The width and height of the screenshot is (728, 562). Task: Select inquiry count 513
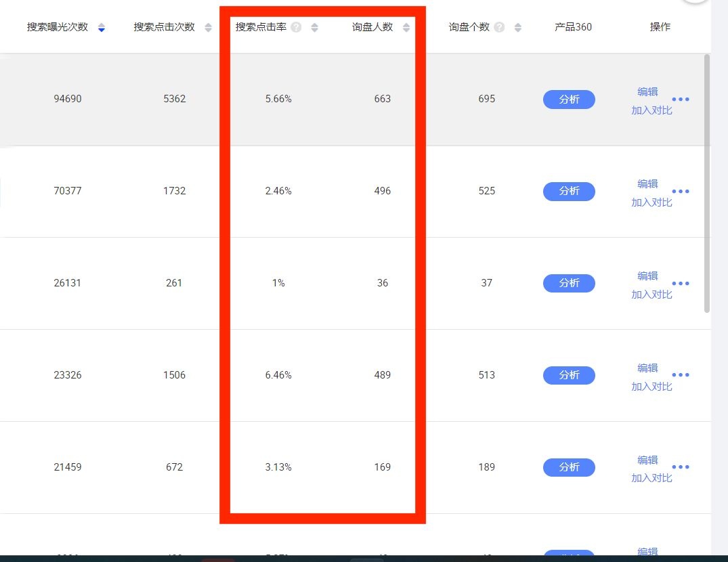[x=487, y=375]
